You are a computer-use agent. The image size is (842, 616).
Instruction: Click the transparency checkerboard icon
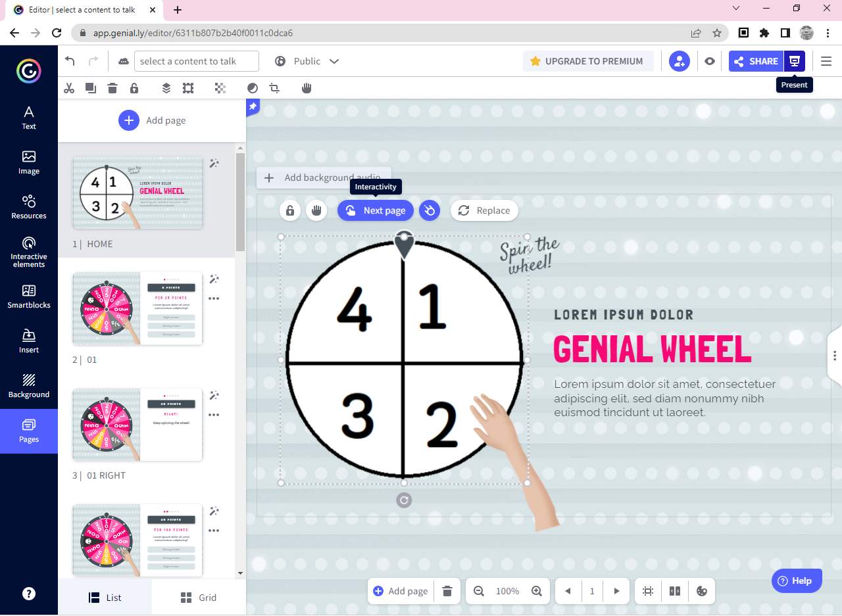(x=220, y=88)
